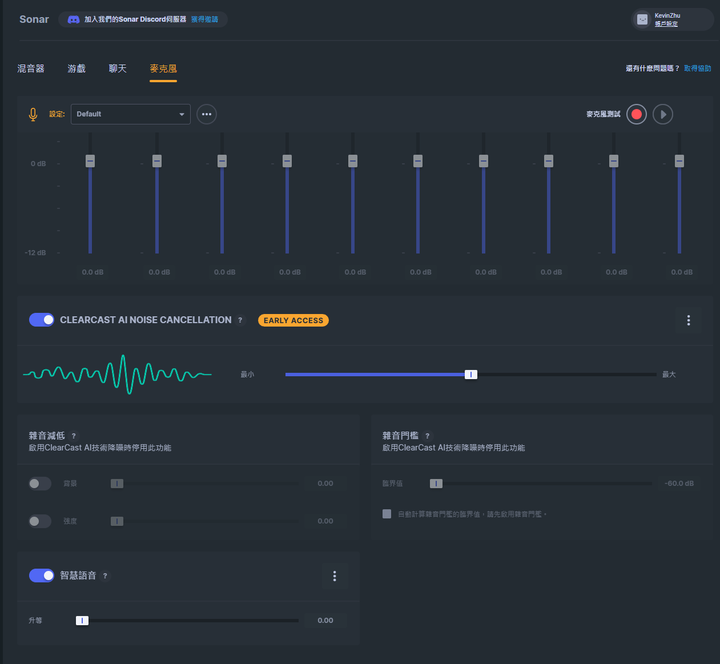Click the fifth EQ band slider handle
This screenshot has height=664, width=720.
353,161
